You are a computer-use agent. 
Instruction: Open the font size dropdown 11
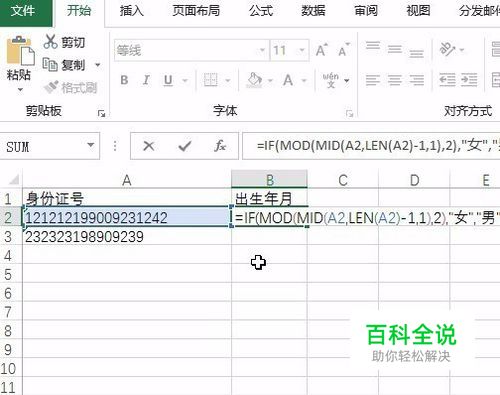click(302, 51)
